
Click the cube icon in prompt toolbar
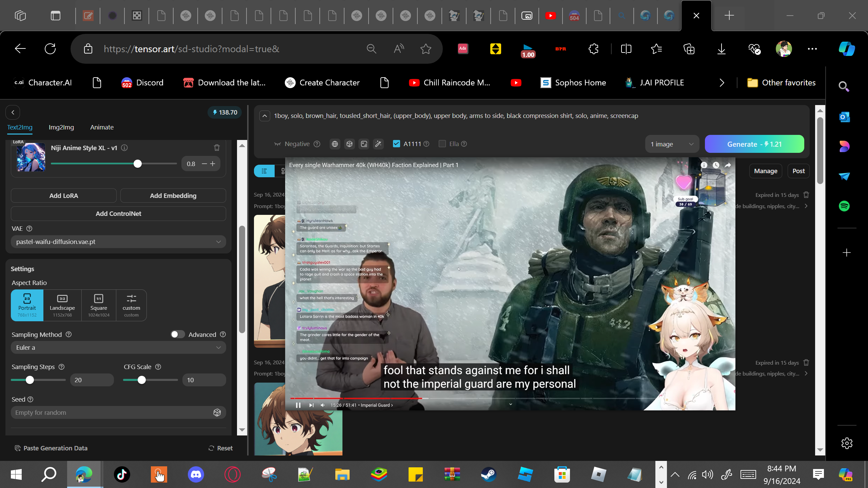click(x=350, y=144)
